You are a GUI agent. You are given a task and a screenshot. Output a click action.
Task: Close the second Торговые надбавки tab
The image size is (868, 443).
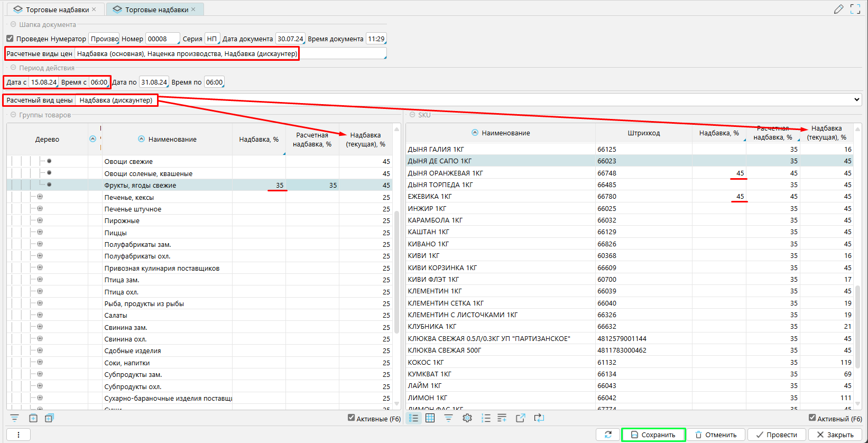pyautogui.click(x=193, y=10)
